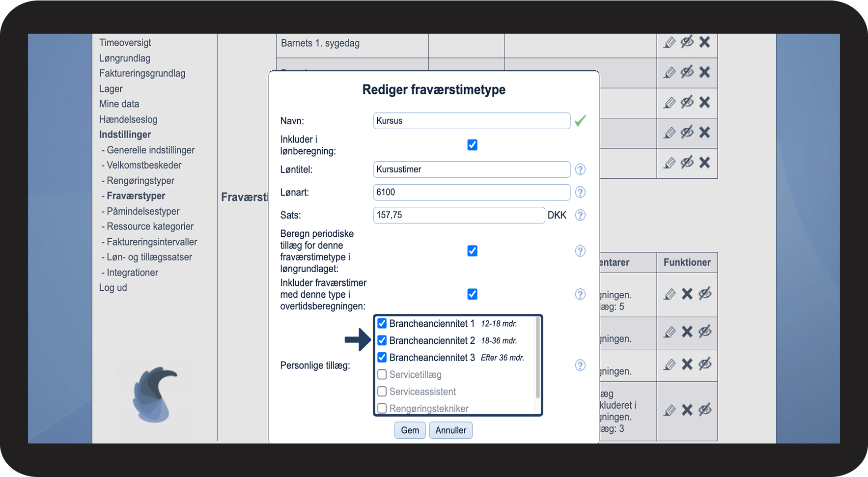Screen dimensions: 868x477
Task: Open help icon next to Løntitel field
Action: tap(580, 169)
